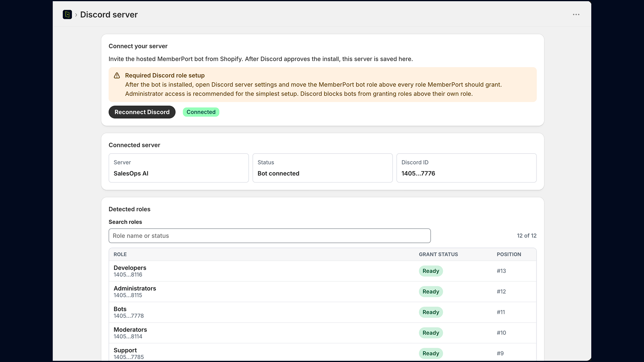The image size is (644, 362).
Task: Click the Connect your server heading
Action: point(138,46)
